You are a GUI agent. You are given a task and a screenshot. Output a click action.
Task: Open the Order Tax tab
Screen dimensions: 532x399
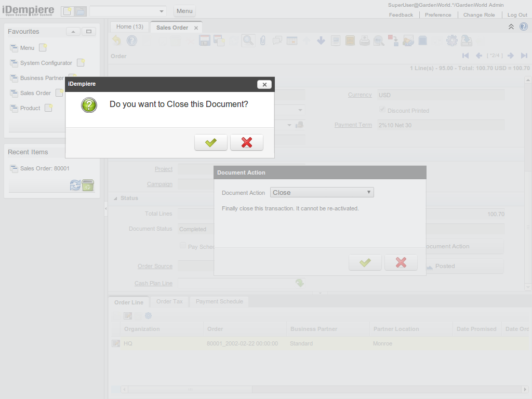click(x=169, y=301)
